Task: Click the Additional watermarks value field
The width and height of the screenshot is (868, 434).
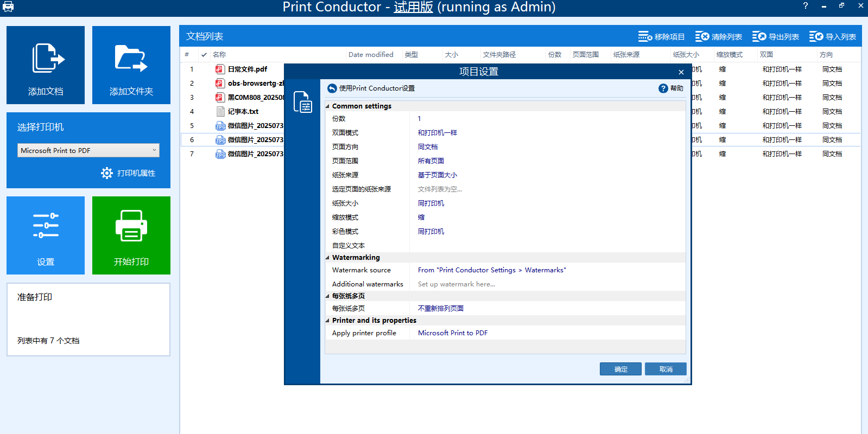Action: (x=548, y=284)
